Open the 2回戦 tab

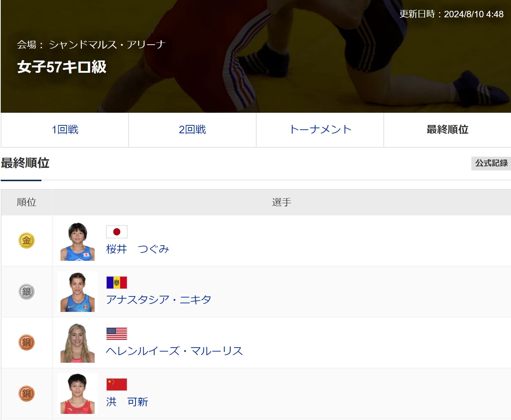point(192,130)
